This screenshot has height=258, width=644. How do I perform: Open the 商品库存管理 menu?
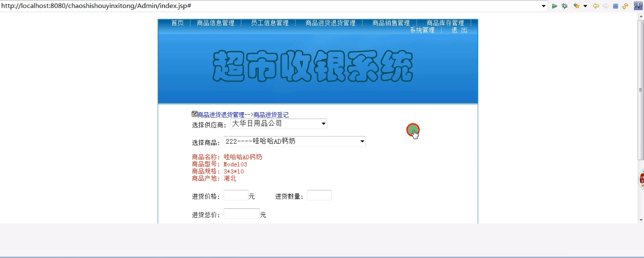point(445,23)
